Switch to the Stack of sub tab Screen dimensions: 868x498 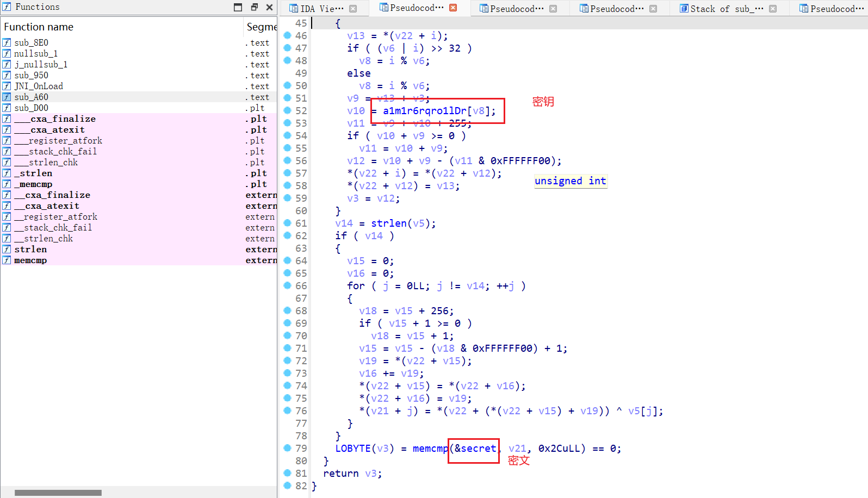pyautogui.click(x=726, y=9)
